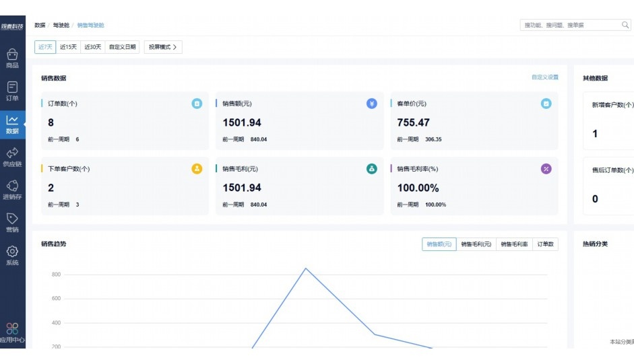Image resolution: width=634 pixels, height=364 pixels.
Task: Switch date range to 近30天
Action: 92,47
